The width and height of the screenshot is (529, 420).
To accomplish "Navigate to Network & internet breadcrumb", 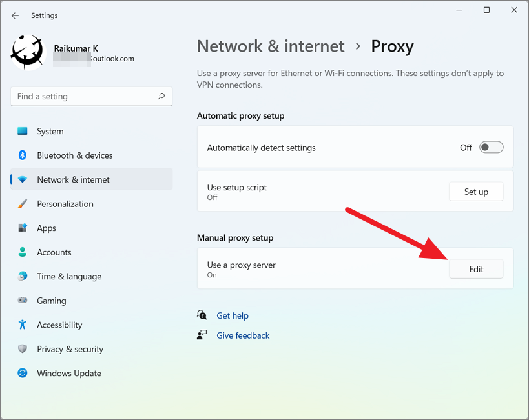I will (x=271, y=46).
